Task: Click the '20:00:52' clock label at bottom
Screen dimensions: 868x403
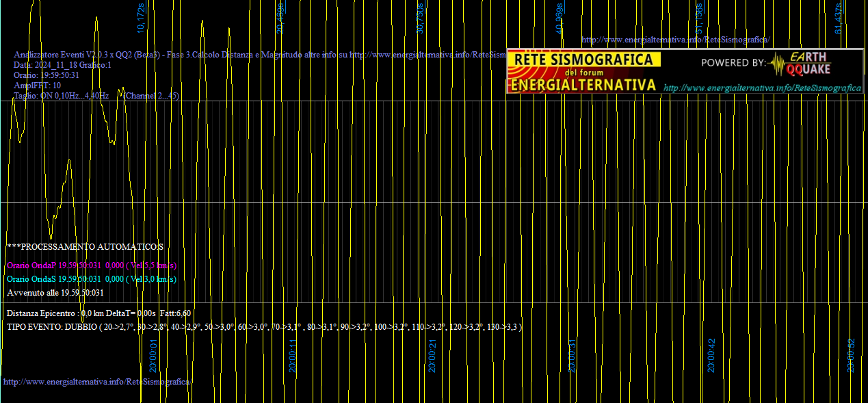Action: pyautogui.click(x=852, y=356)
